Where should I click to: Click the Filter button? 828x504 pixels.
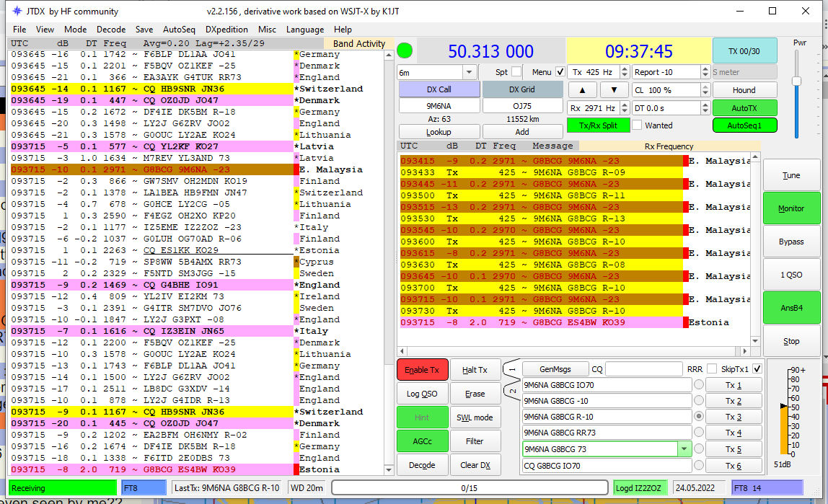click(475, 441)
